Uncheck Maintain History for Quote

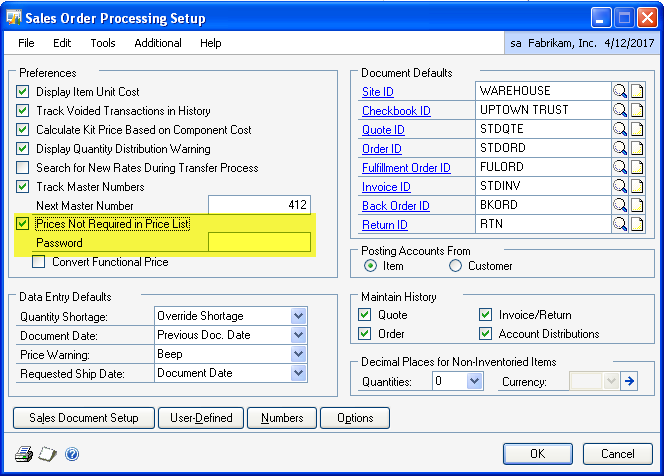pos(365,315)
